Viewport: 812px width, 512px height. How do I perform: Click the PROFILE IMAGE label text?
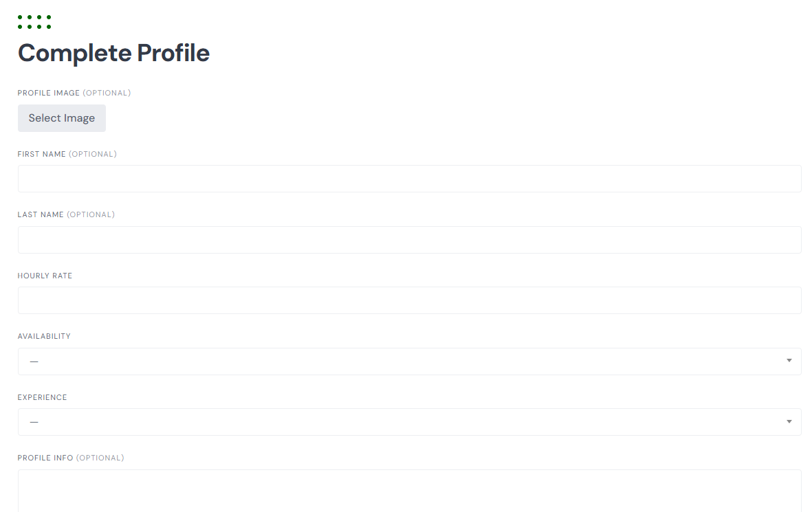click(49, 93)
